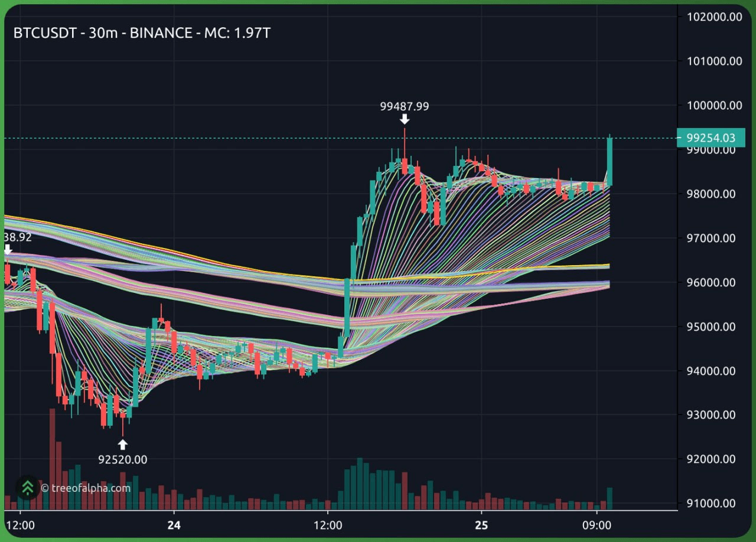Screen dimensions: 756x542
Task: Click the treeofalpha green arrows logo icon
Action: pyautogui.click(x=27, y=488)
